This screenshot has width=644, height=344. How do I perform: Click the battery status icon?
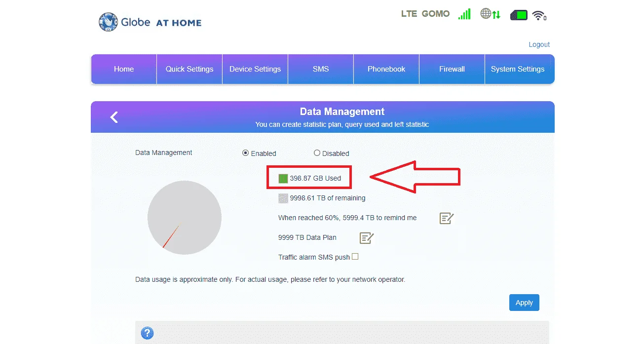click(x=519, y=15)
